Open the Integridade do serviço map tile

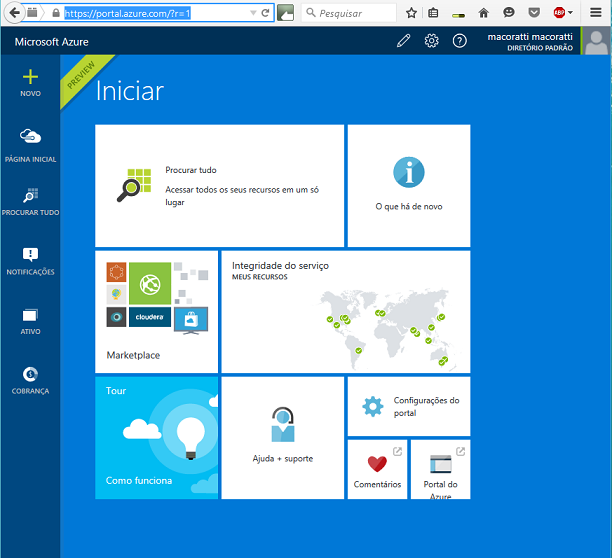coord(345,312)
